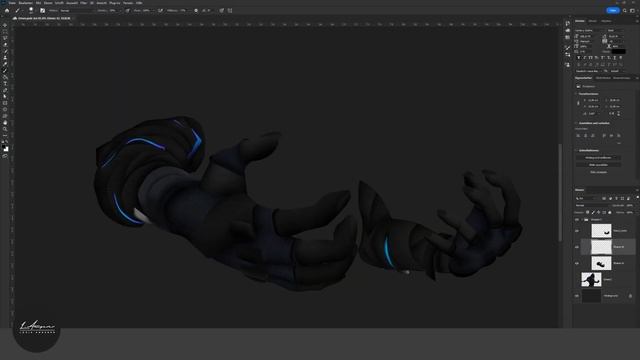Lock transparent pixels in Layers panel
The image size is (640, 360).
(x=587, y=212)
